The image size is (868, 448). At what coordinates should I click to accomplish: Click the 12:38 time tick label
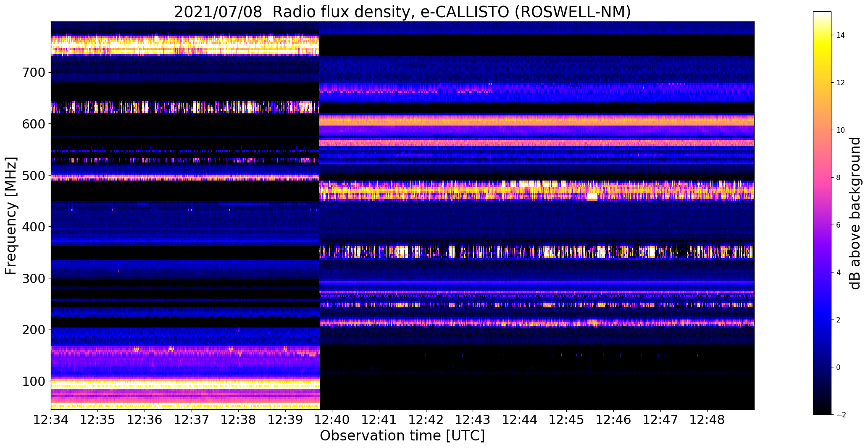[239, 419]
